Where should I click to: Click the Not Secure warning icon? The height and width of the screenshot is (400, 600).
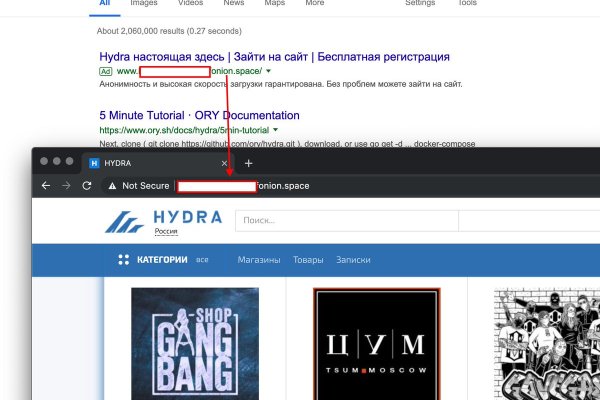coord(112,186)
